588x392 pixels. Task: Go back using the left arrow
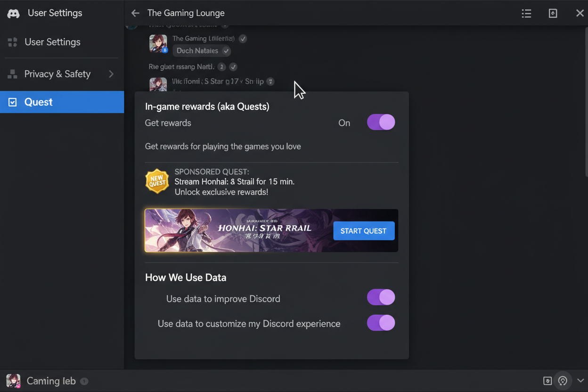tap(135, 13)
